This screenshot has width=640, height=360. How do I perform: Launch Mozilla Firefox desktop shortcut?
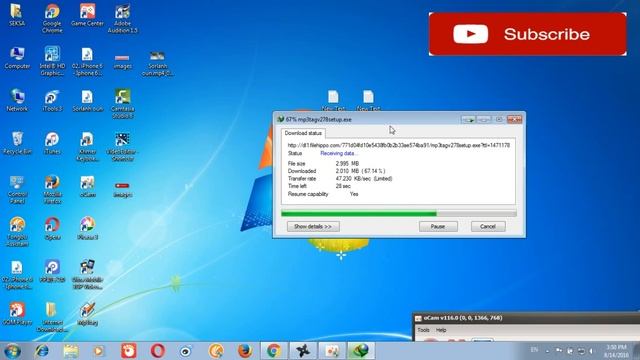click(x=52, y=189)
